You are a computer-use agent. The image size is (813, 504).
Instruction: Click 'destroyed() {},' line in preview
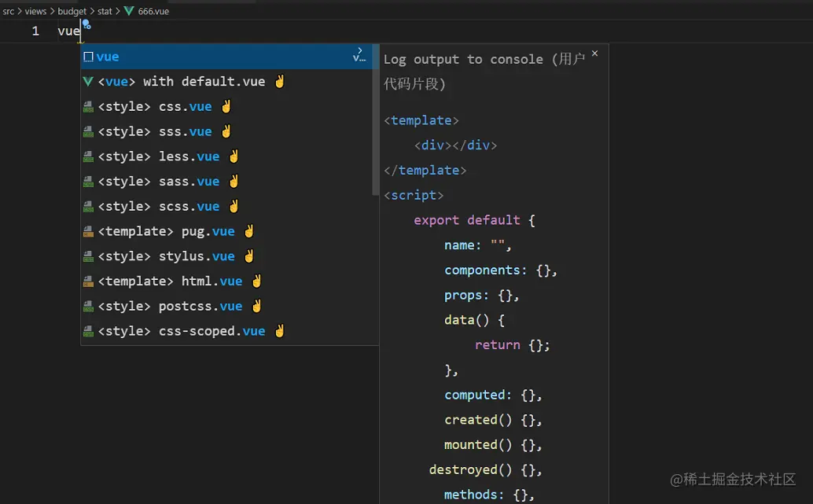485,469
